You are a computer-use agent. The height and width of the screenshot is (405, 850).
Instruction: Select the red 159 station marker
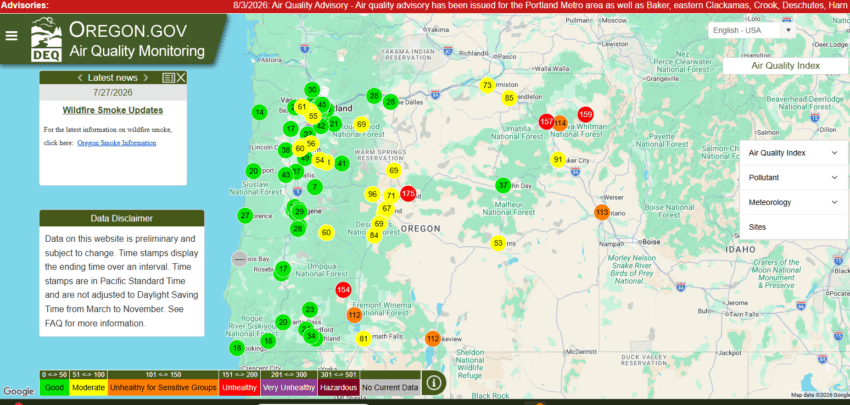[x=585, y=114]
